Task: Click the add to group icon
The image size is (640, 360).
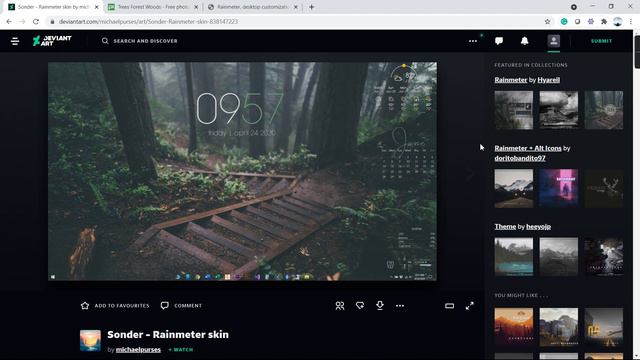Action: [x=340, y=305]
